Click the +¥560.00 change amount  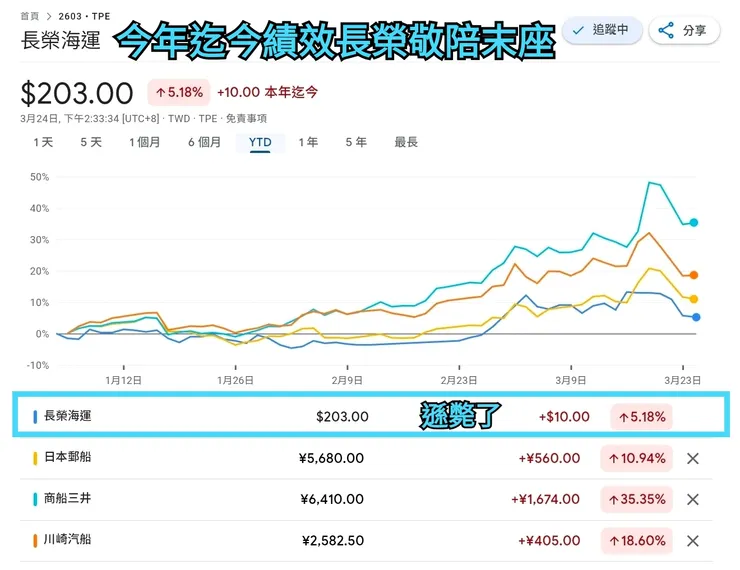point(549,458)
